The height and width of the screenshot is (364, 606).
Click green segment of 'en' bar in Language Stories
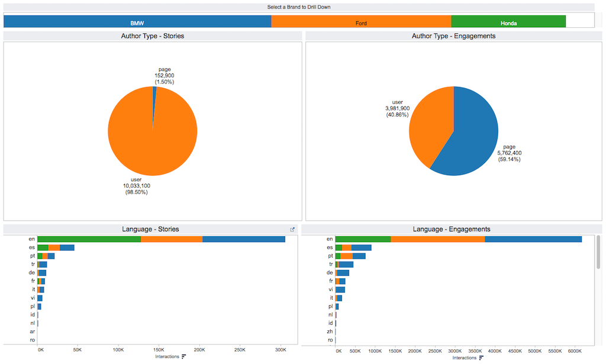point(89,239)
